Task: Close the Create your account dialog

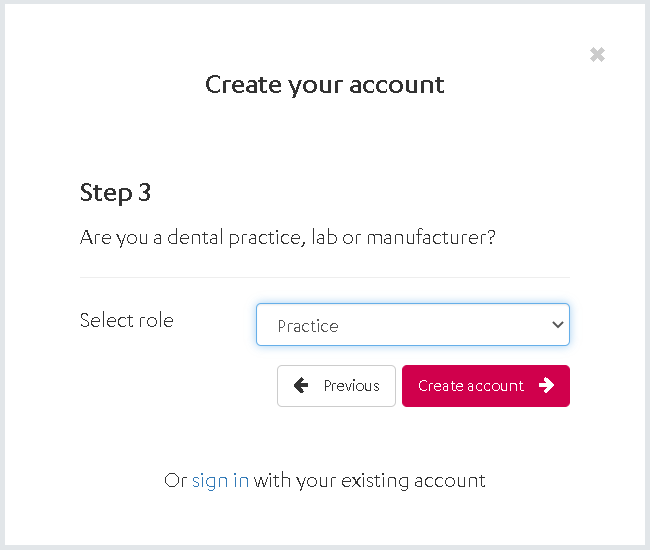Action: [x=597, y=55]
